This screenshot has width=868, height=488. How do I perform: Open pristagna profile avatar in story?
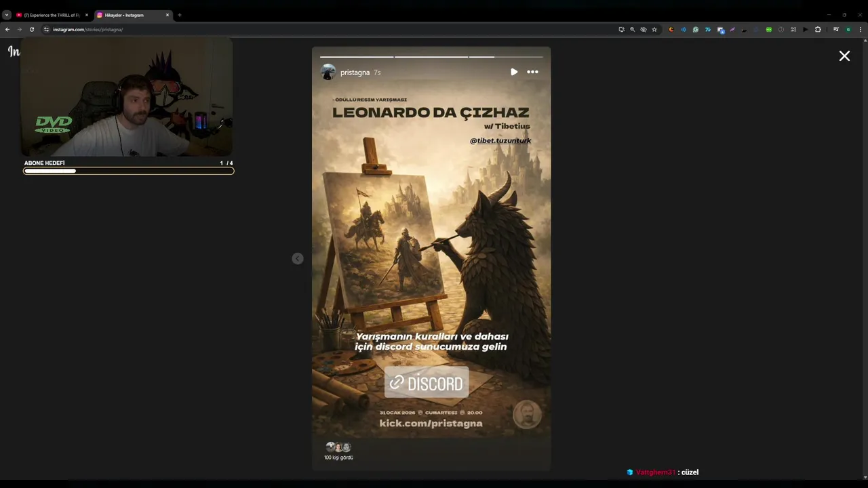click(x=328, y=72)
